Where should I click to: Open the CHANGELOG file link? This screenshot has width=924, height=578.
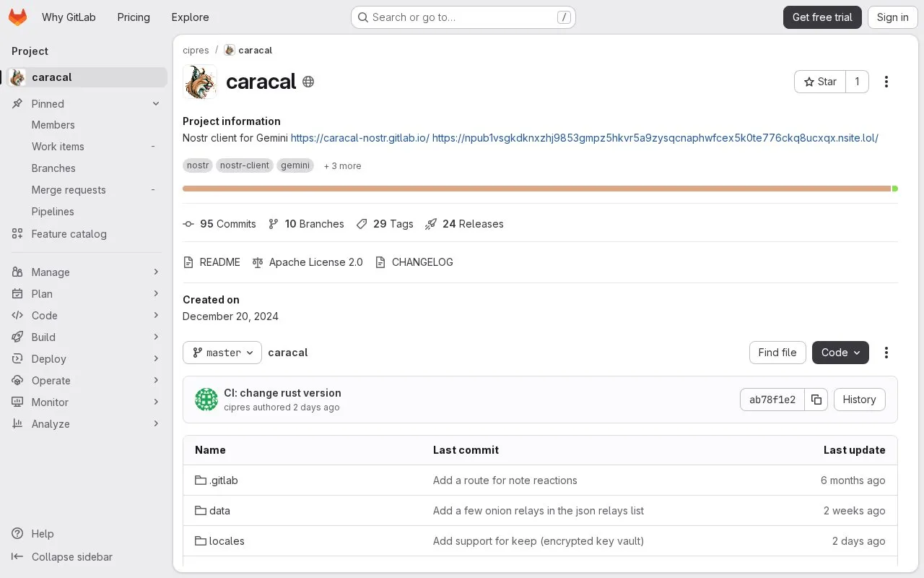coord(414,262)
